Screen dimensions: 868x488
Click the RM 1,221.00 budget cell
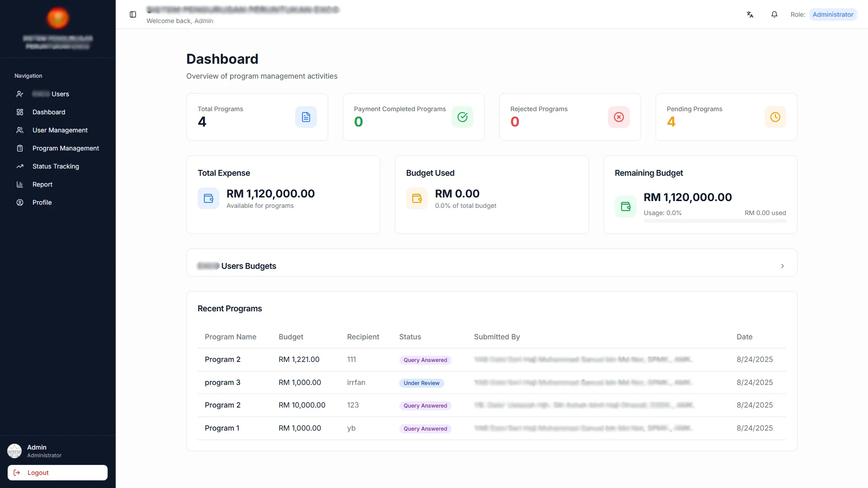(299, 359)
